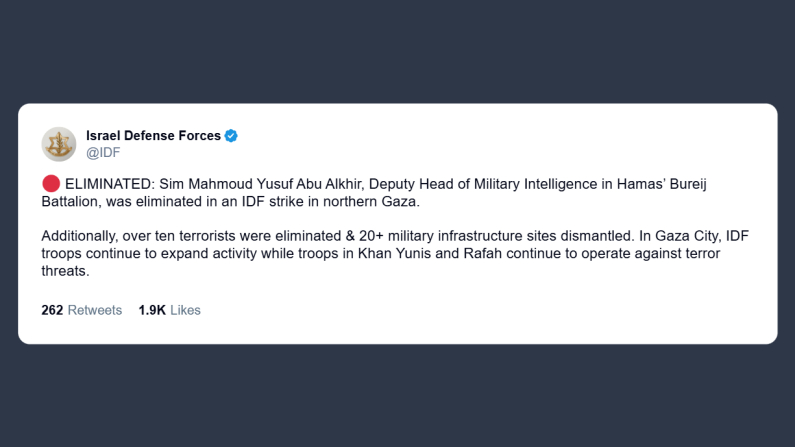795x447 pixels.
Task: View the 262 Retweets count
Action: coord(81,310)
